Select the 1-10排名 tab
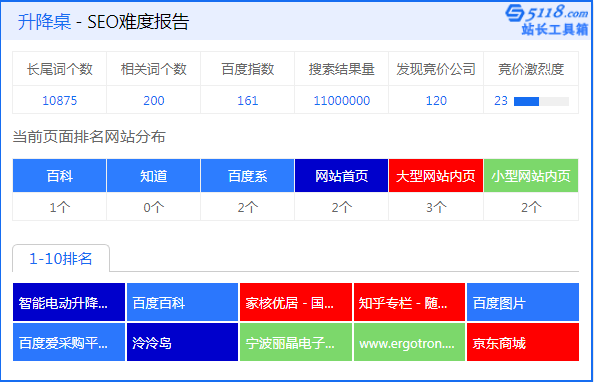Screen dimensions: 594x383 (61, 259)
